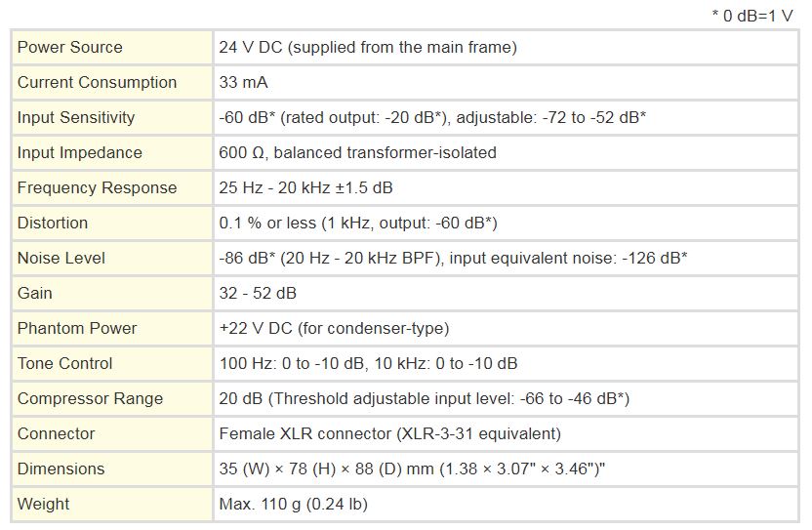Click the Current Consumption label
This screenshot has width=812, height=530.
[x=97, y=82]
